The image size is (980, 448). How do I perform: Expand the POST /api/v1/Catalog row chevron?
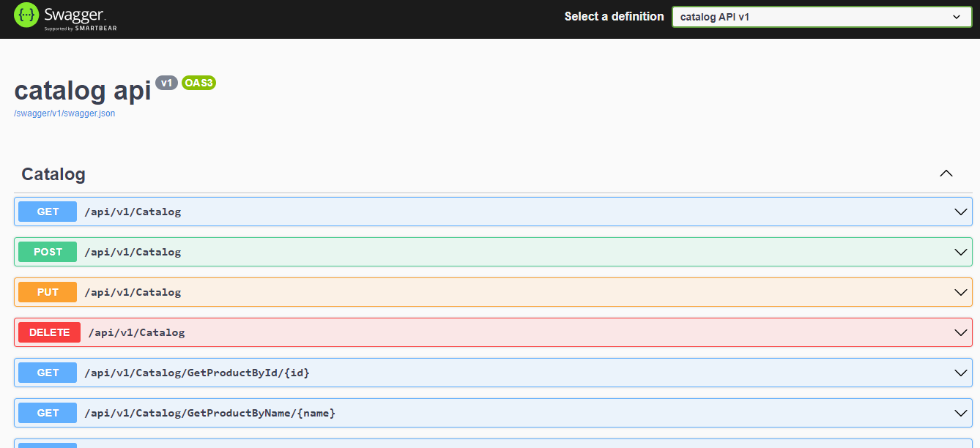point(961,252)
